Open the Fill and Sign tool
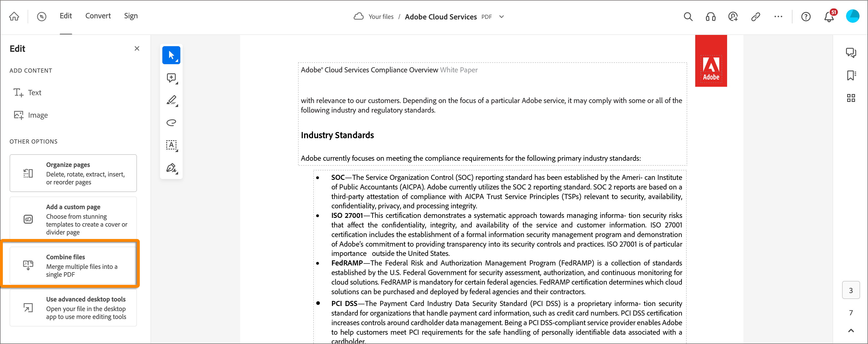Viewport: 868px width, 344px height. coord(171,168)
